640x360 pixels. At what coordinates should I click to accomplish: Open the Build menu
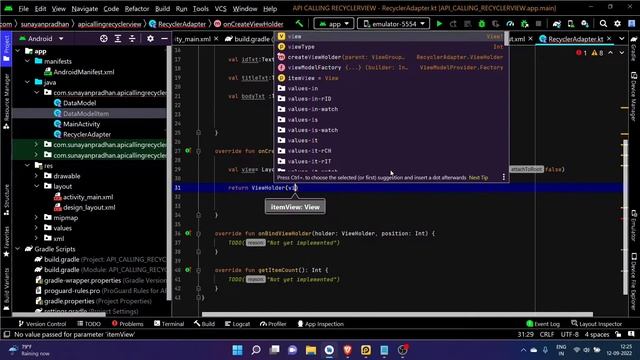[162, 9]
